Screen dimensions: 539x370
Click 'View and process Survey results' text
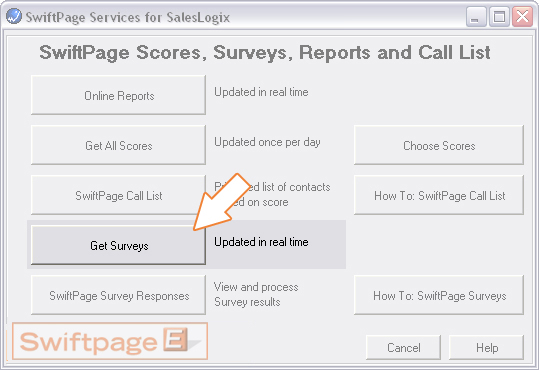256,294
